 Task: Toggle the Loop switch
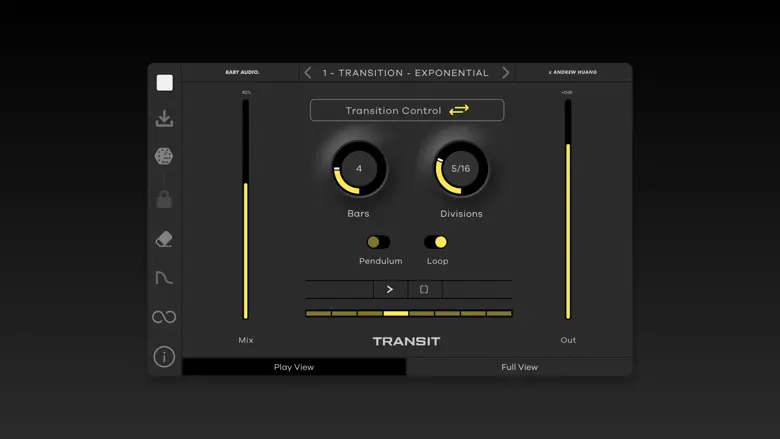click(x=436, y=242)
